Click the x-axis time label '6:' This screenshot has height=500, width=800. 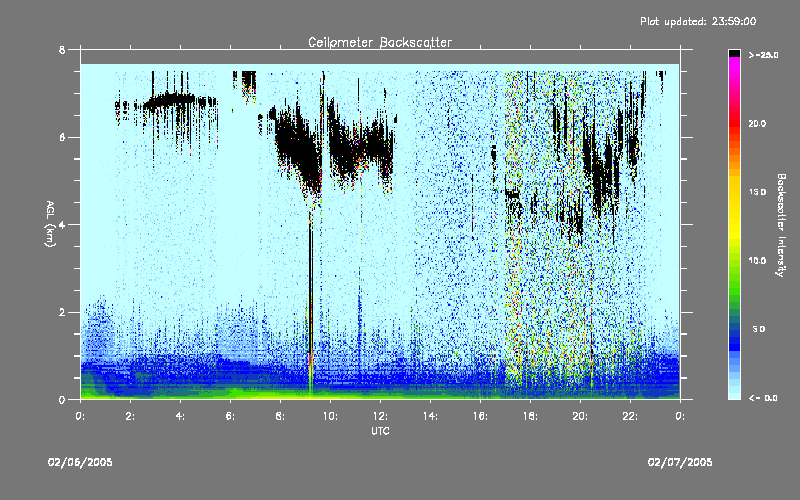[x=230, y=416]
